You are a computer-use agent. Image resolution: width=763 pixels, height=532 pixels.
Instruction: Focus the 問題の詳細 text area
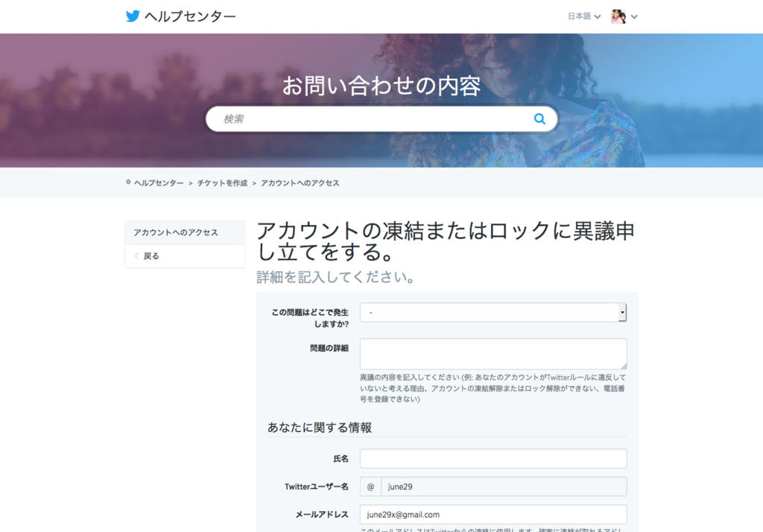point(493,353)
